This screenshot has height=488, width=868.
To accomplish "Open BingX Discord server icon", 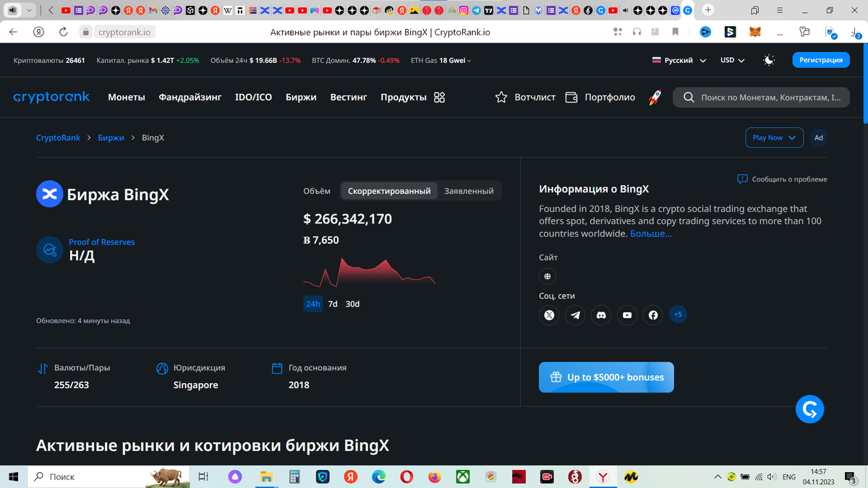I will click(x=601, y=314).
